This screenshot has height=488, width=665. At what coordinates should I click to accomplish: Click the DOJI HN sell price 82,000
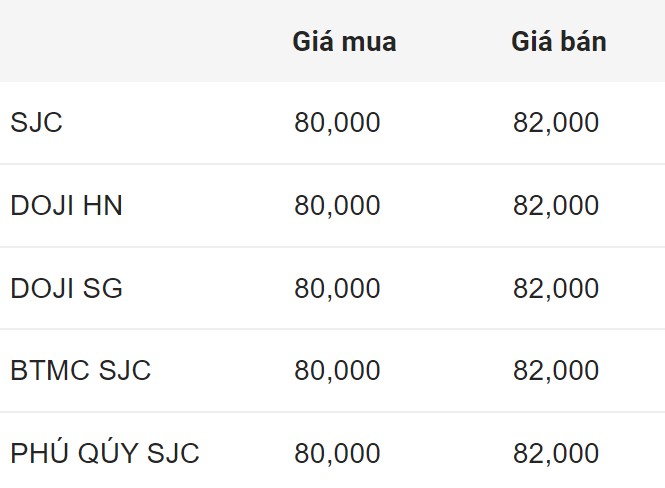point(556,206)
